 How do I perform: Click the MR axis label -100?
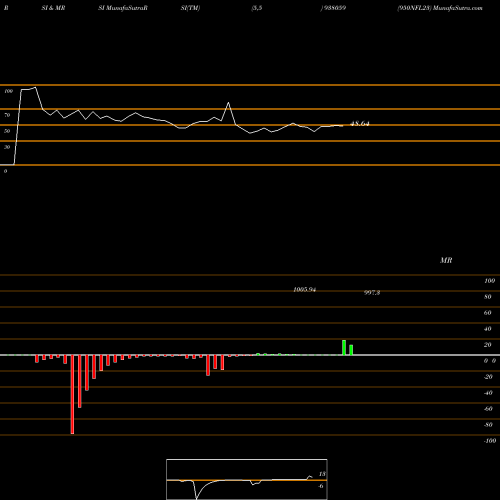[x=490, y=441]
